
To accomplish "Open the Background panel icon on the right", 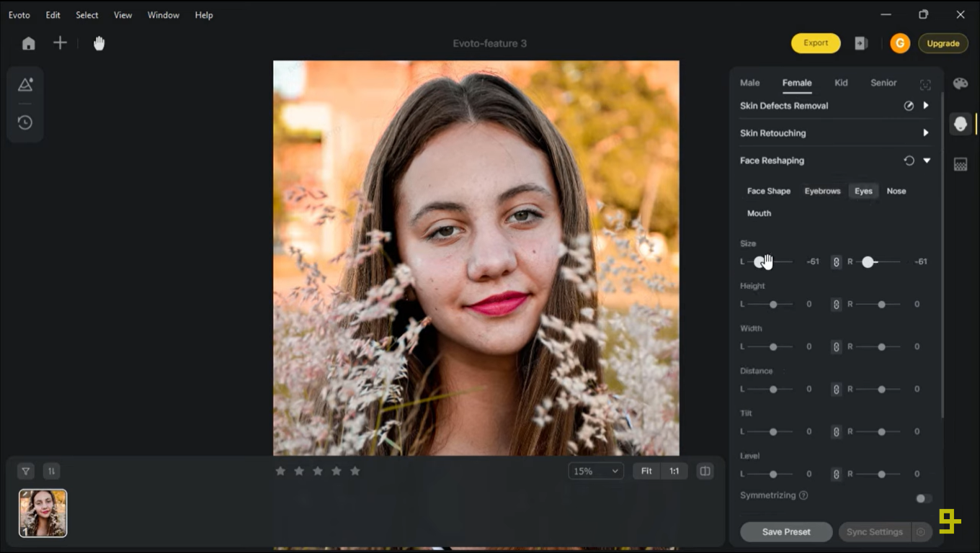I will (x=960, y=163).
